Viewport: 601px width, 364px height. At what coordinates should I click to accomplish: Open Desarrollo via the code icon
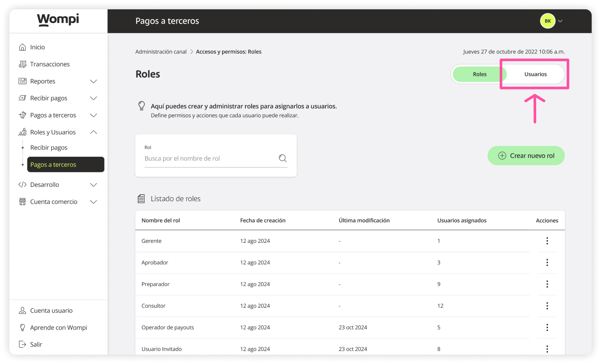(23, 184)
